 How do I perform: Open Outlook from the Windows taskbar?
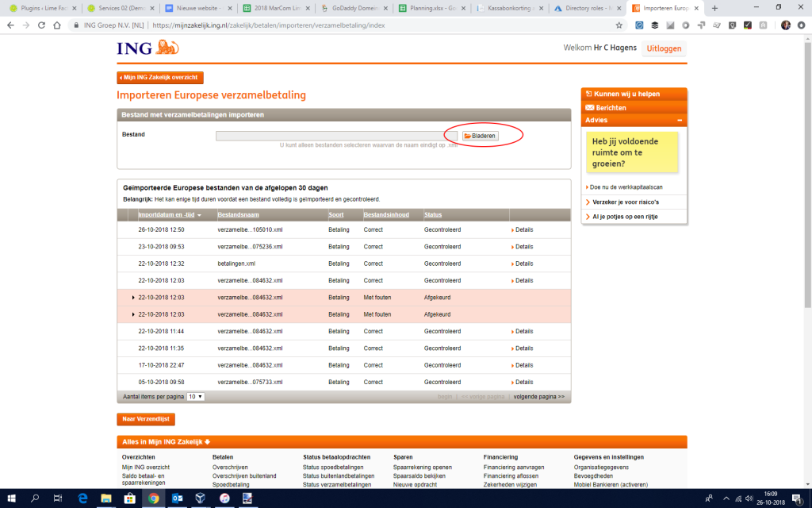pyautogui.click(x=177, y=498)
